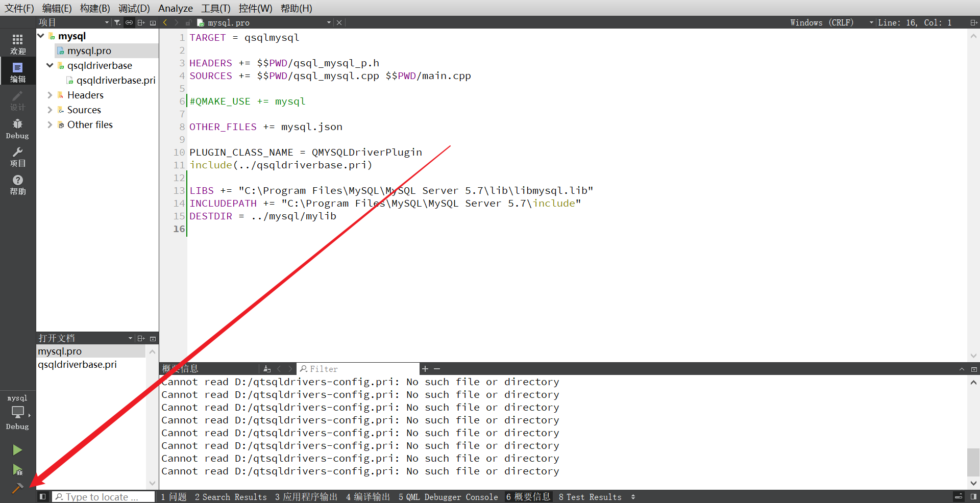Click the Type to locate field
Image resolution: width=980 pixels, height=503 pixels.
tap(102, 496)
